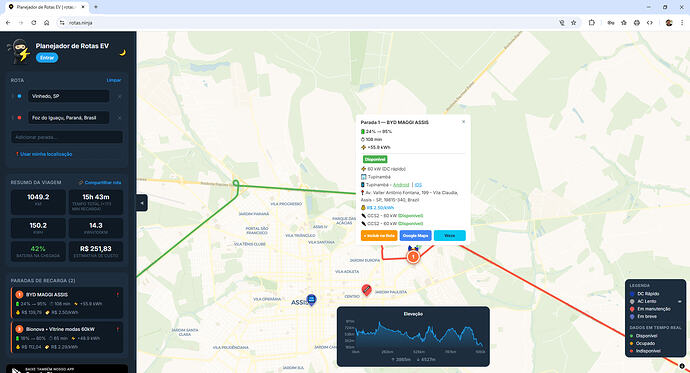Edit the origin field Vinhedo, SP
Screen dimensions: 690x373
[x=69, y=96]
